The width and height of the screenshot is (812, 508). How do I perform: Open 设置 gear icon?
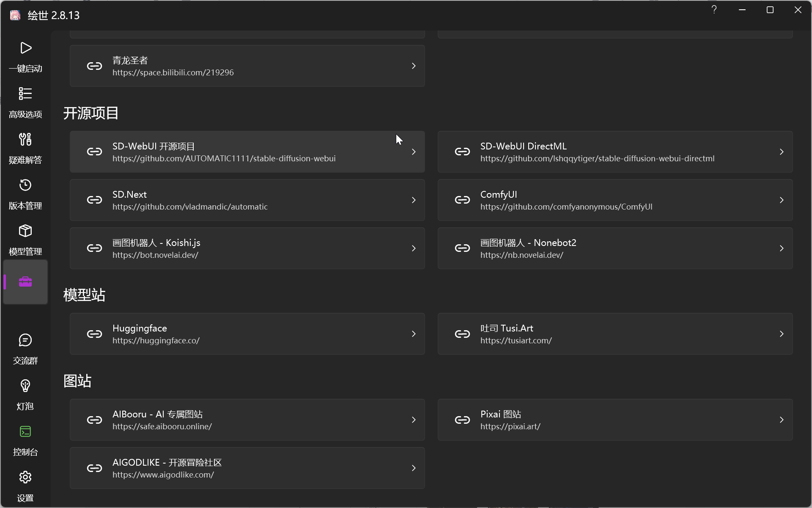click(x=25, y=478)
